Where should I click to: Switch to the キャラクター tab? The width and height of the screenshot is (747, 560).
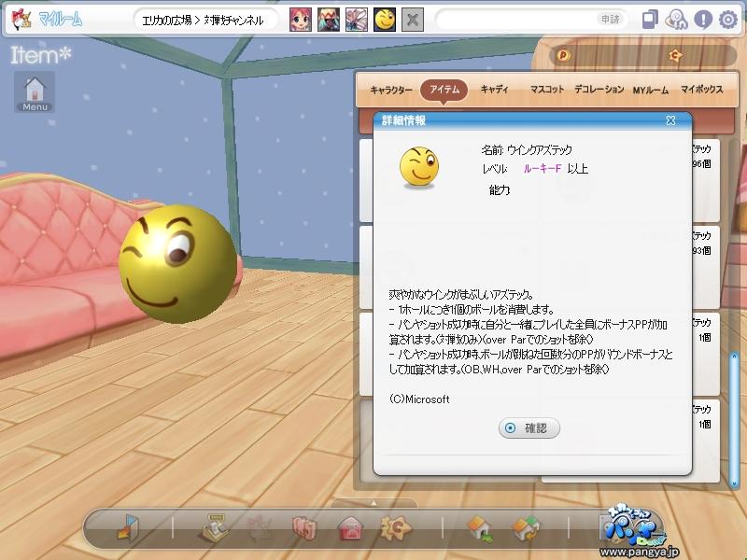coord(391,90)
